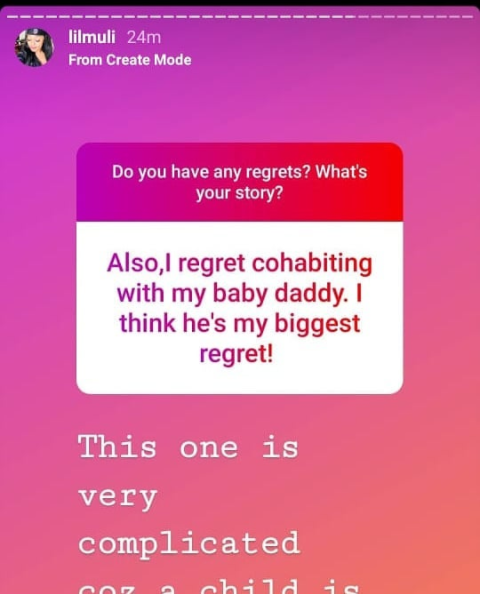Click blank white area below "regret!"
The width and height of the screenshot is (480, 594).
[239, 381]
